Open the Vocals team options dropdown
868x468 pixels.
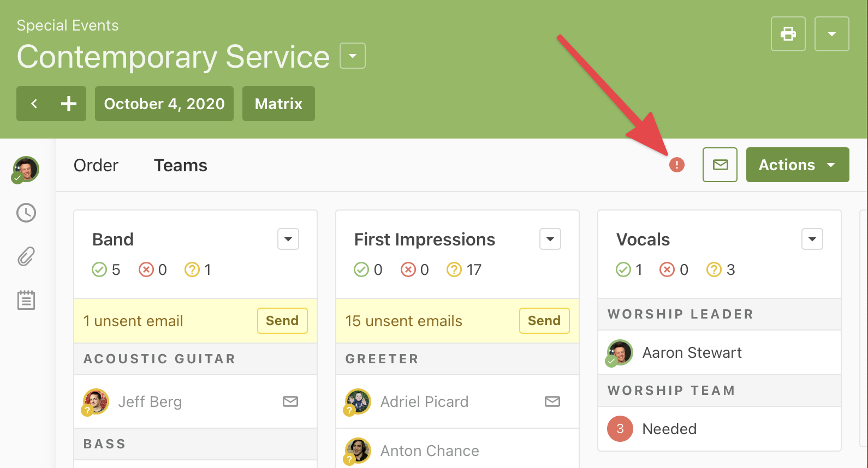tap(812, 239)
